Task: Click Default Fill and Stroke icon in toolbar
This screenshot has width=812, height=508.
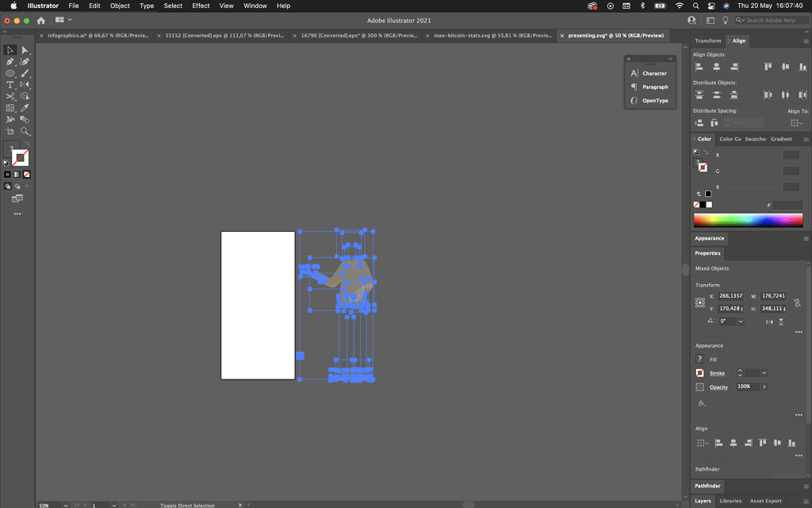Action: point(6,163)
